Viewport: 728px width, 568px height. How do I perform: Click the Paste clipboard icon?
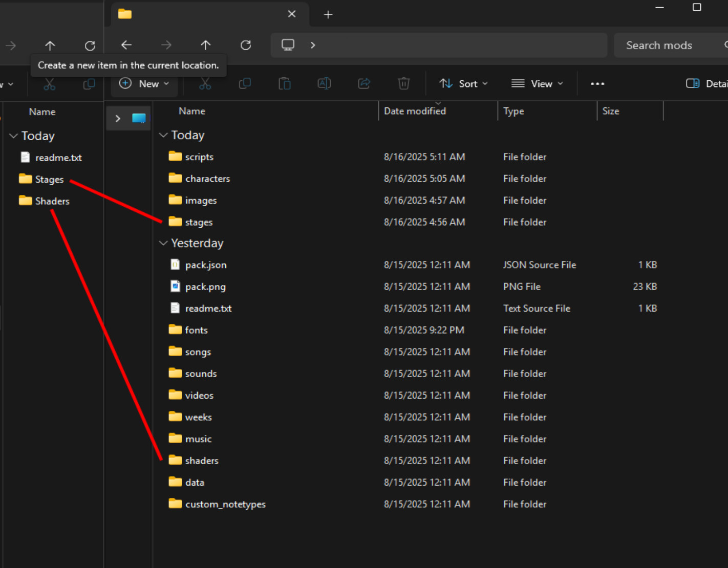(285, 83)
